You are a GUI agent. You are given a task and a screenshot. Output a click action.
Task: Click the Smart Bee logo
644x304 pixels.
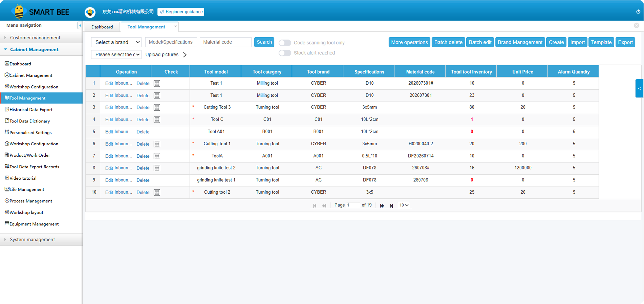pos(40,12)
